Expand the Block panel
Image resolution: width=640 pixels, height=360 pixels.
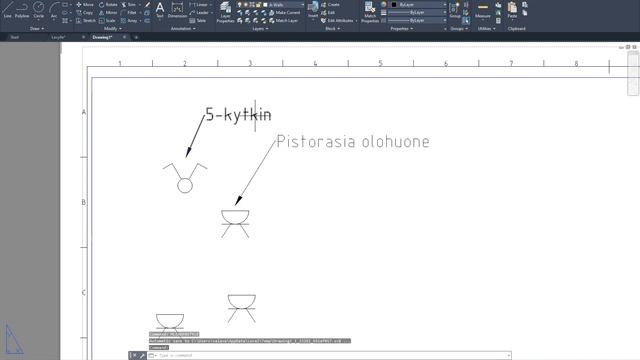click(333, 29)
